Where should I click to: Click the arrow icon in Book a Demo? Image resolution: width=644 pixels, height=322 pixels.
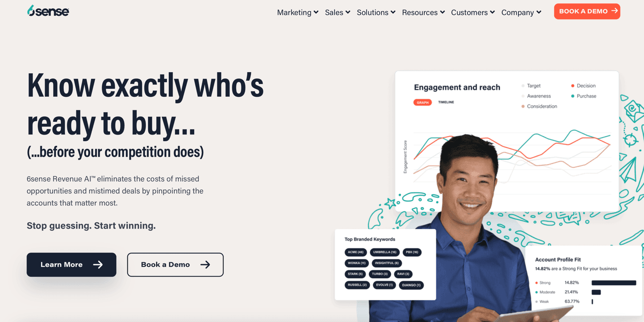click(x=205, y=265)
